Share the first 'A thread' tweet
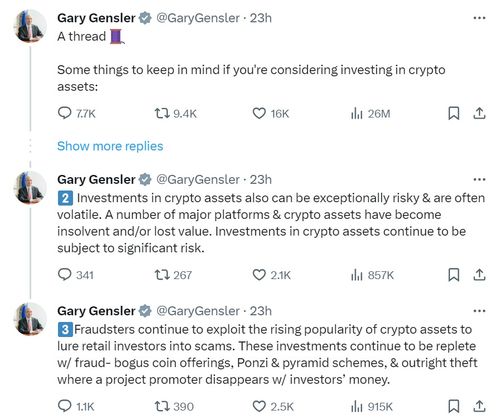 click(479, 113)
